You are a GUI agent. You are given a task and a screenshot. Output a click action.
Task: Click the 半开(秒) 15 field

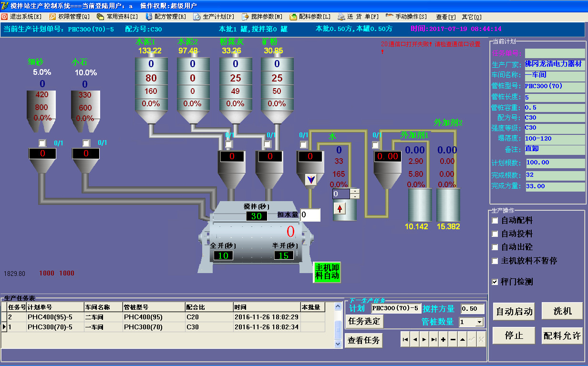284,255
